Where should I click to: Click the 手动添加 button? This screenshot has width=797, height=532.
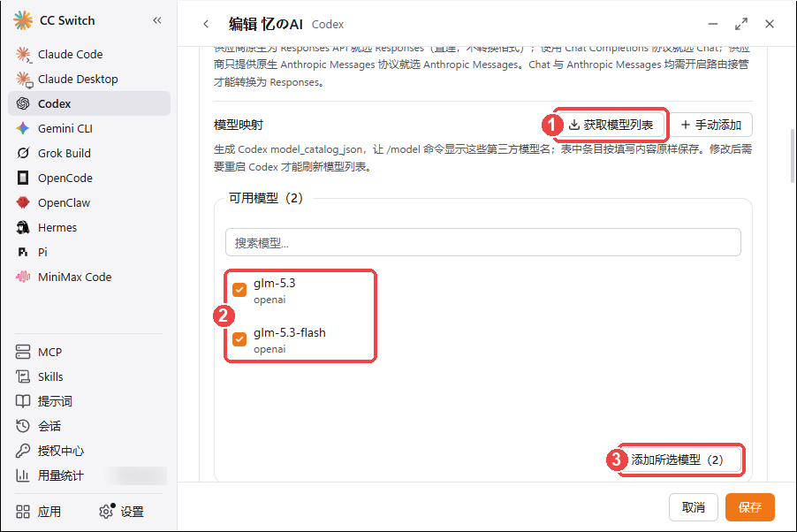[711, 125]
